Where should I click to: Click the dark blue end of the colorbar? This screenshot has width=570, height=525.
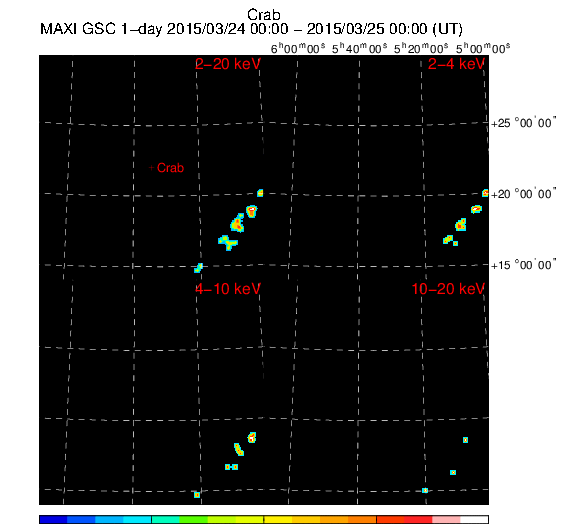tap(53, 519)
